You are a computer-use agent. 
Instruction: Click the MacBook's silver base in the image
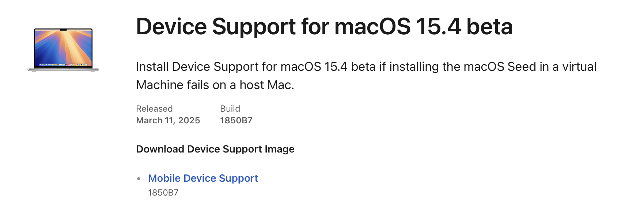pyautogui.click(x=63, y=69)
